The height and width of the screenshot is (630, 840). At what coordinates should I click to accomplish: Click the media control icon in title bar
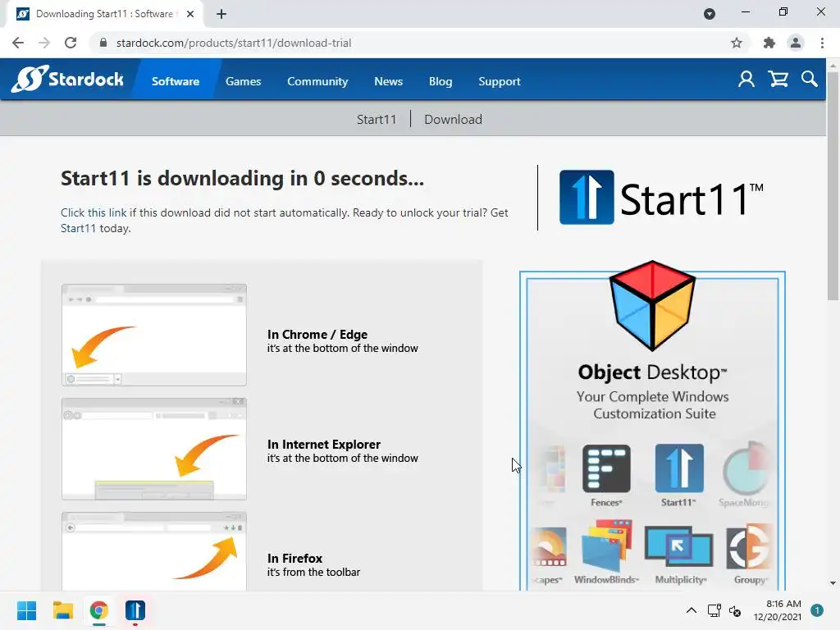point(710,14)
